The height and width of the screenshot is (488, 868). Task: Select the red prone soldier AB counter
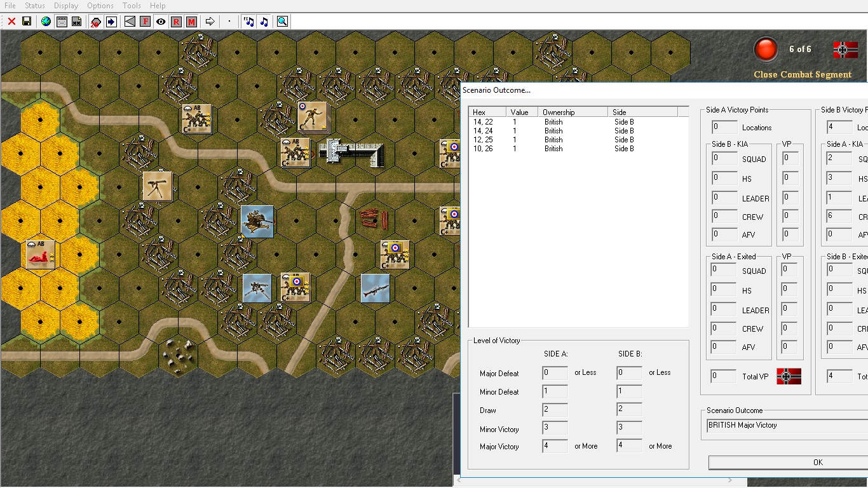[41, 254]
